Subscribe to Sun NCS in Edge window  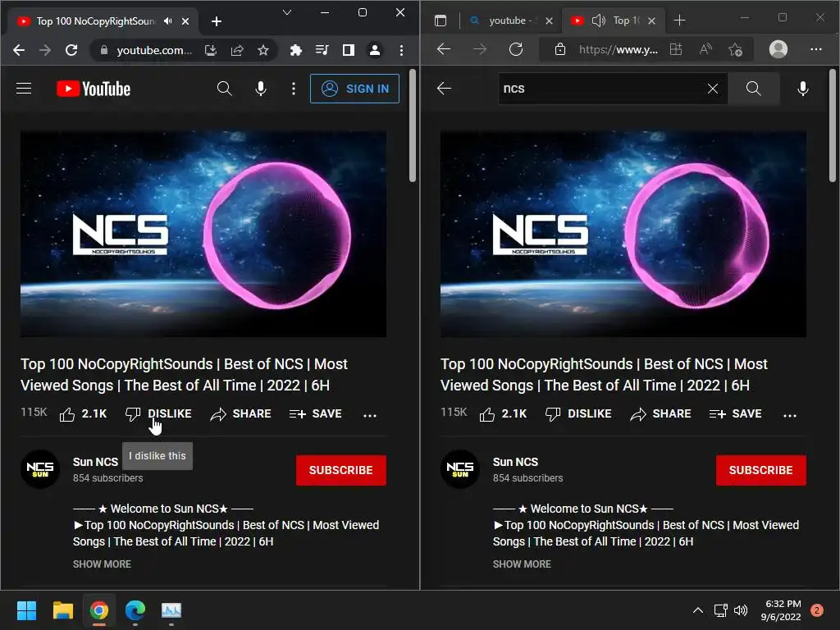pyautogui.click(x=760, y=470)
